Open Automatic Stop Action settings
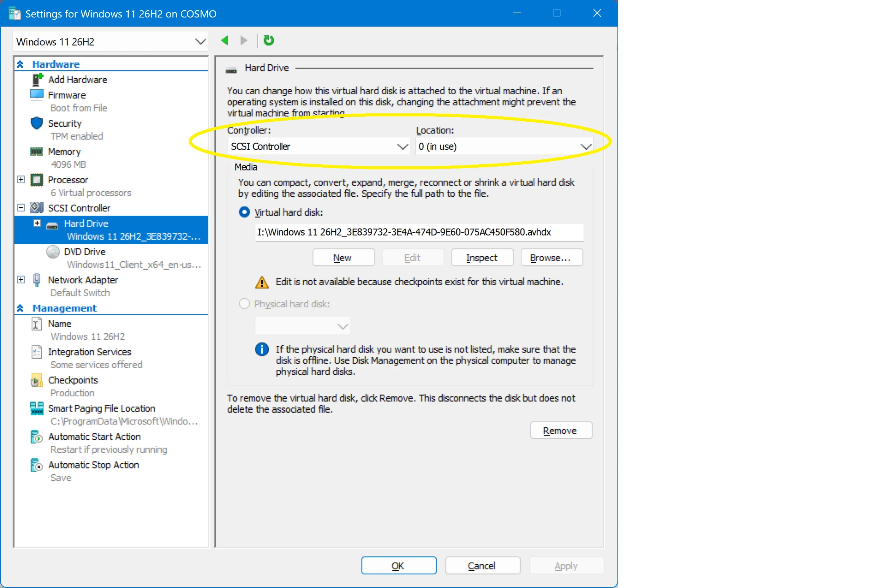877x588 pixels. point(93,465)
